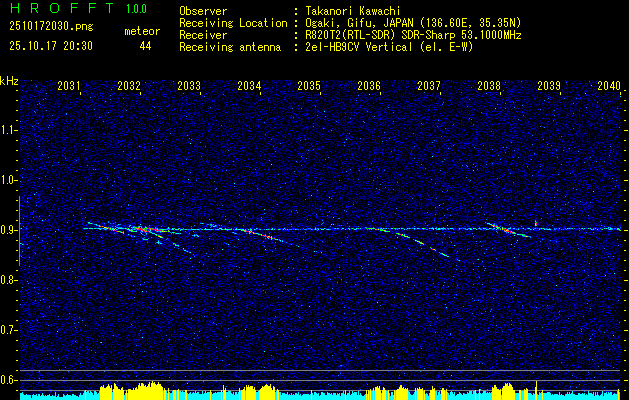Click the 'Receiving antenna' label

point(230,47)
